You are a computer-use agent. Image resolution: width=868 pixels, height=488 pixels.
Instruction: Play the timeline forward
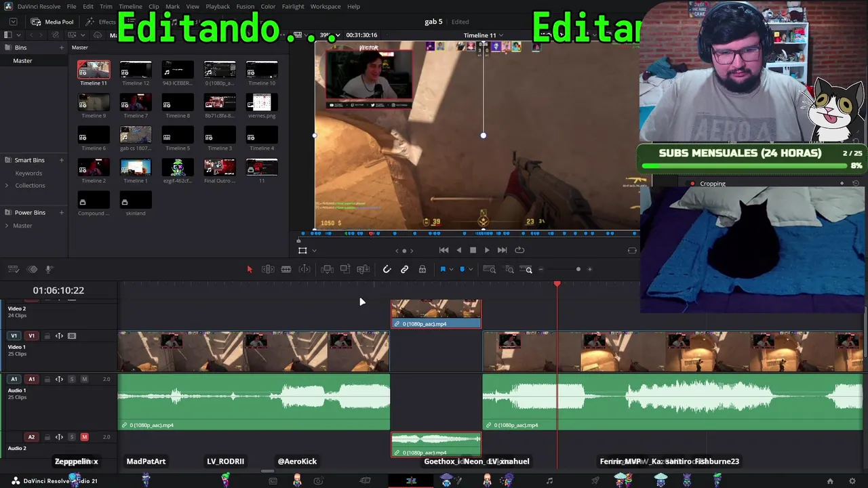pyautogui.click(x=487, y=250)
